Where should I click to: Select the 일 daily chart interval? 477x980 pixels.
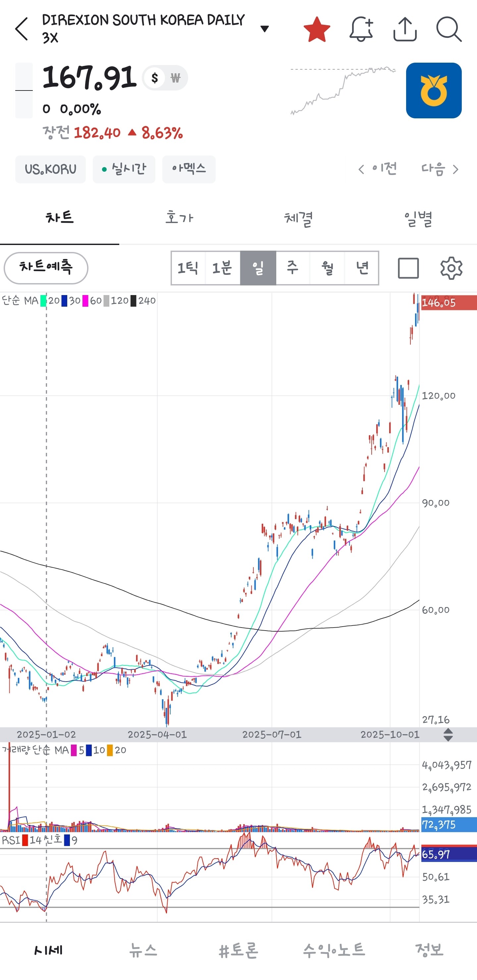(258, 268)
